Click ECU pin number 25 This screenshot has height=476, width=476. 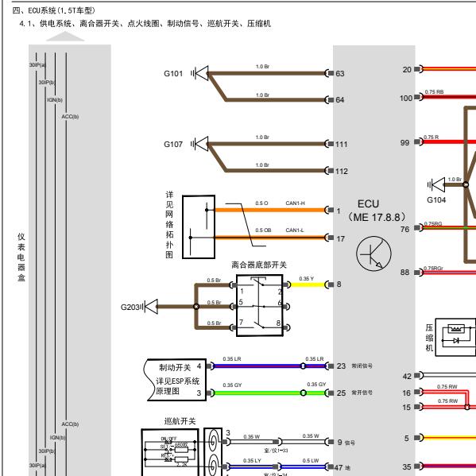341,393
